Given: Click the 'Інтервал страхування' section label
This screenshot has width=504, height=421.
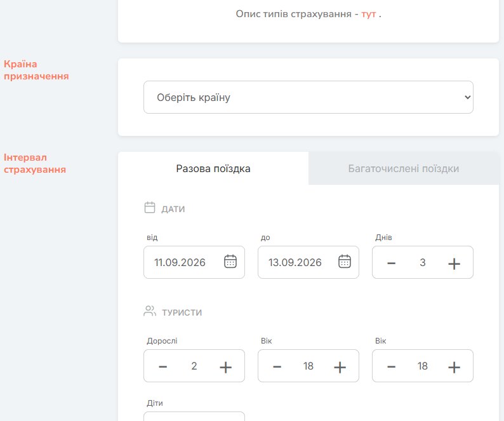Looking at the screenshot, I should (35, 163).
